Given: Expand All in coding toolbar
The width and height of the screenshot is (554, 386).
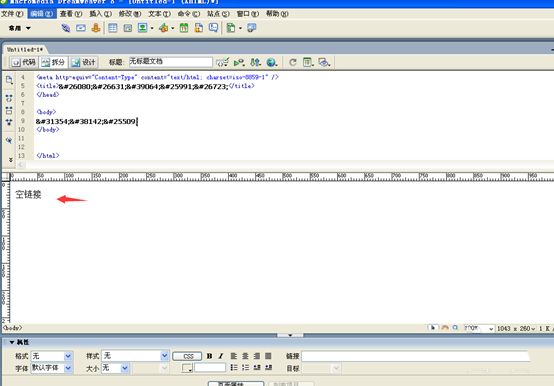Looking at the screenshot, I should [9, 123].
